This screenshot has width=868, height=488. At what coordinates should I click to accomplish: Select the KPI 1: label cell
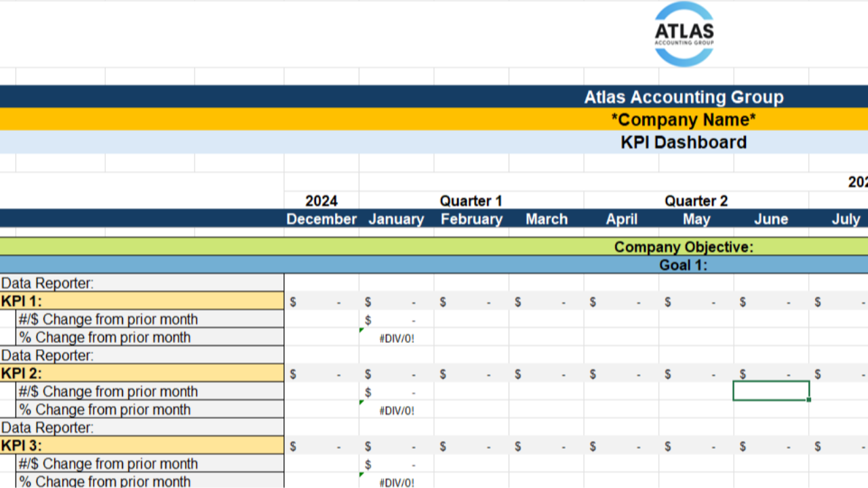coord(142,301)
